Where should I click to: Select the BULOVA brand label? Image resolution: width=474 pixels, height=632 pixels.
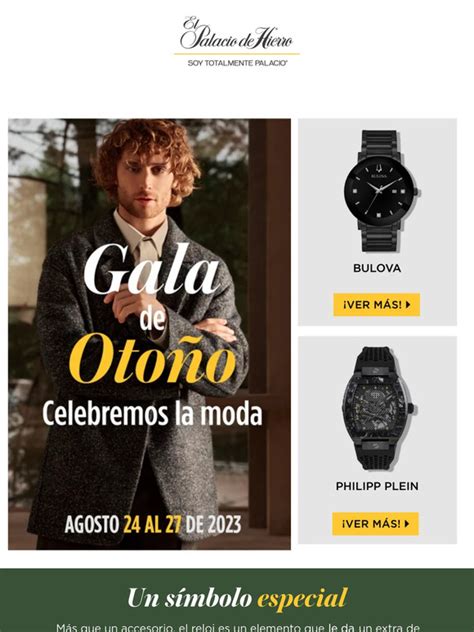377,268
